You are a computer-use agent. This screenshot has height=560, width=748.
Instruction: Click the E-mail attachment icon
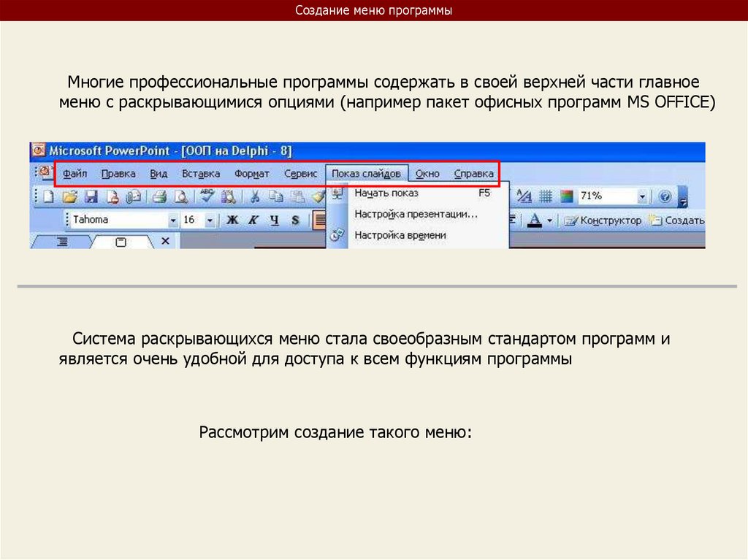(x=133, y=196)
